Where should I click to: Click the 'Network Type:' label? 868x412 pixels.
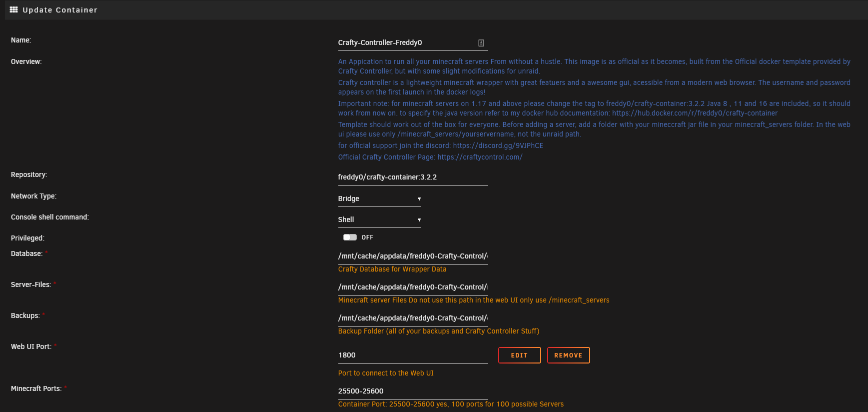pos(33,196)
